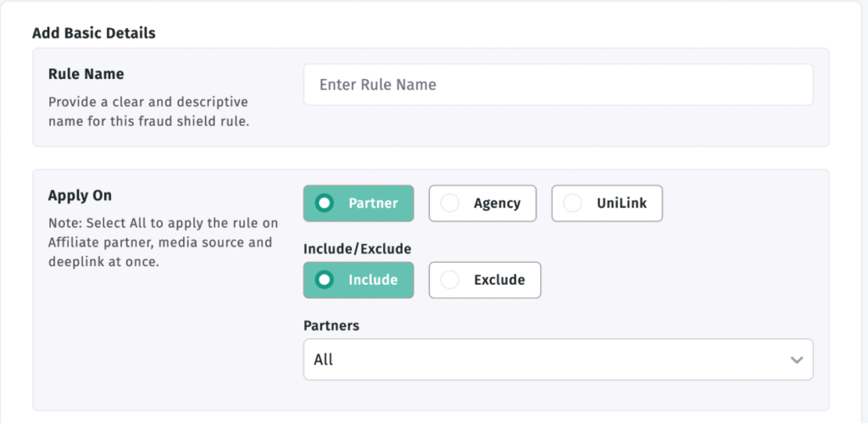This screenshot has width=868, height=428.
Task: Click the Add Basic Details heading
Action: pos(93,34)
